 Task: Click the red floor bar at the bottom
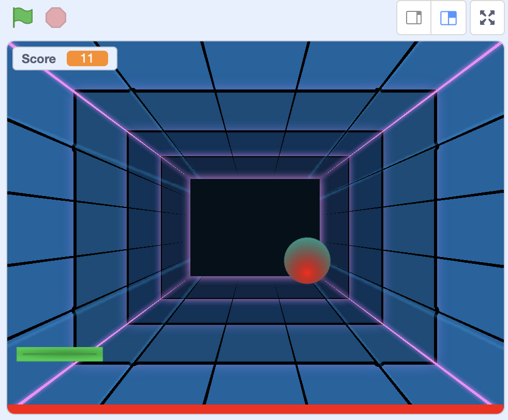tap(254, 408)
